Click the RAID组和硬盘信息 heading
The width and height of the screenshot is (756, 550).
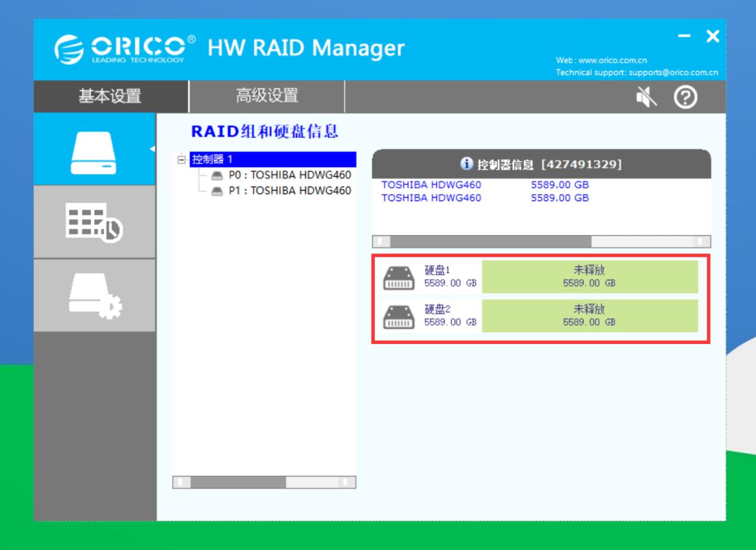[264, 131]
